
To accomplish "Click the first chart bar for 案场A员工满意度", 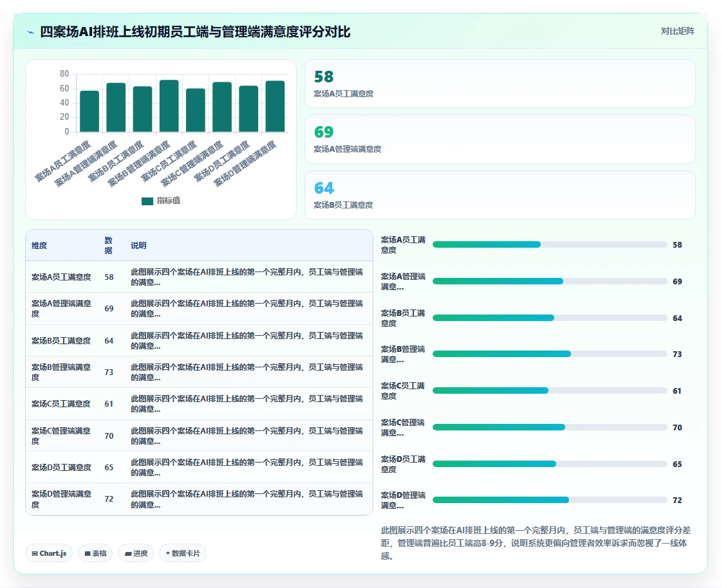I will click(89, 111).
